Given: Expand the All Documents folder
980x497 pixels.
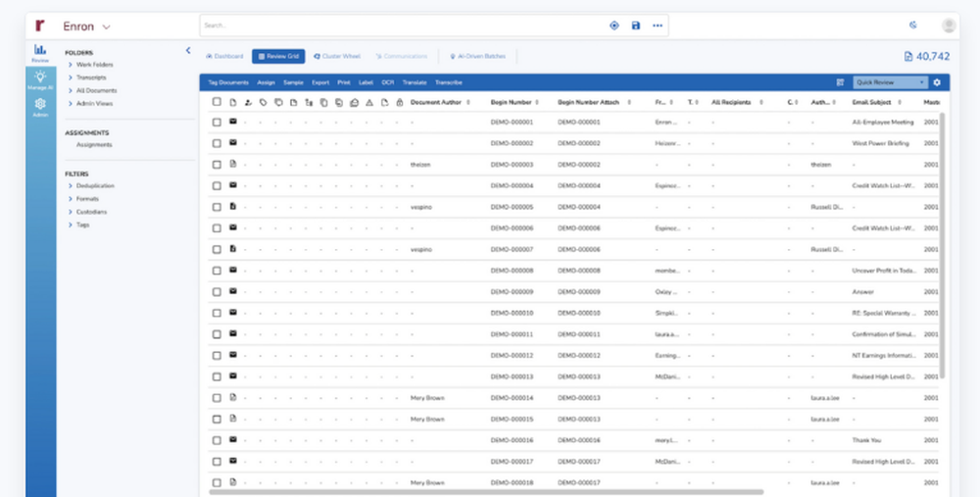Looking at the screenshot, I should click(70, 90).
